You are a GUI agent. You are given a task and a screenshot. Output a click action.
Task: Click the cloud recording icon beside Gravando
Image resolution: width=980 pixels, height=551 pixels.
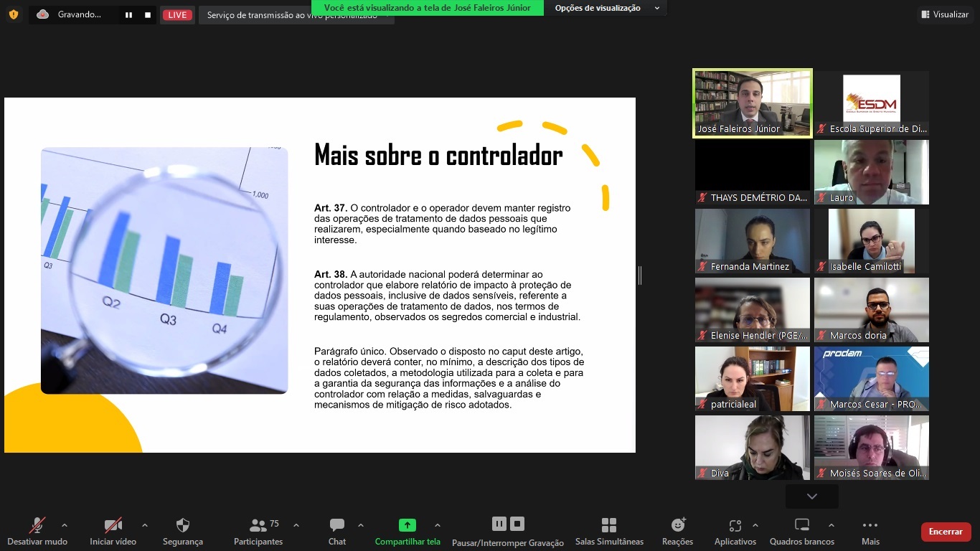pos(42,14)
